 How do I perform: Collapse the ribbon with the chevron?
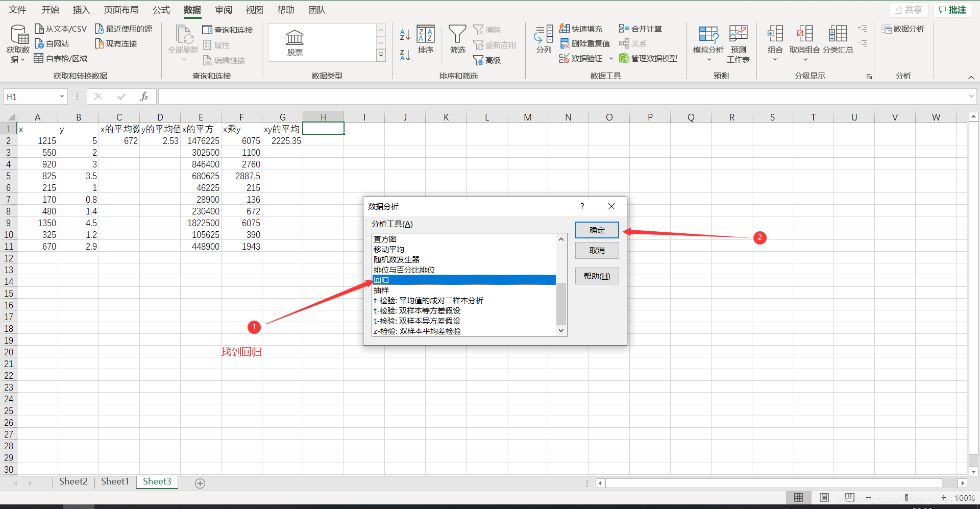(971, 77)
